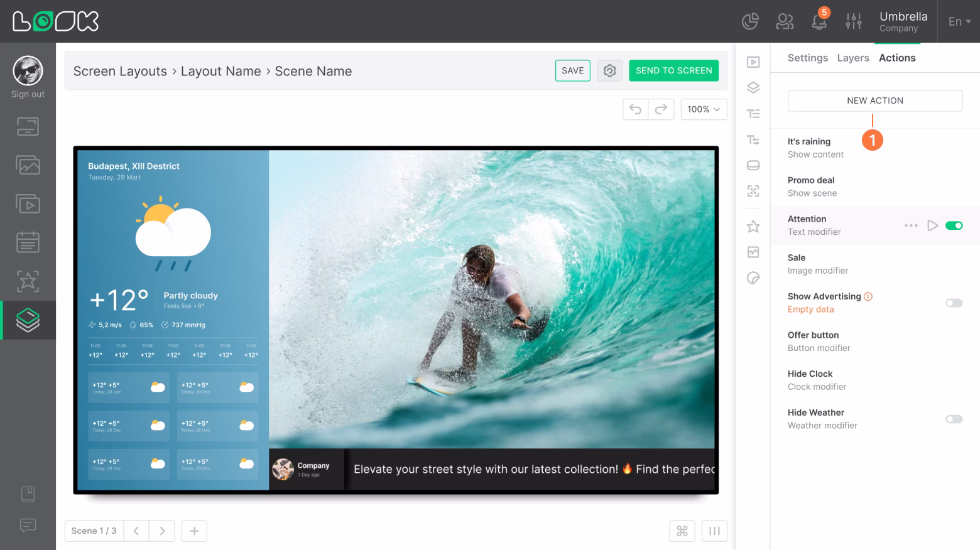This screenshot has width=980, height=550.
Task: Preview the Attention action with play icon
Action: click(933, 225)
